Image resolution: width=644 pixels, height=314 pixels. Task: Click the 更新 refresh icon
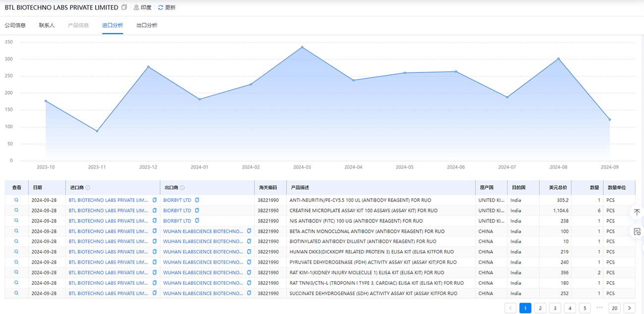click(161, 7)
